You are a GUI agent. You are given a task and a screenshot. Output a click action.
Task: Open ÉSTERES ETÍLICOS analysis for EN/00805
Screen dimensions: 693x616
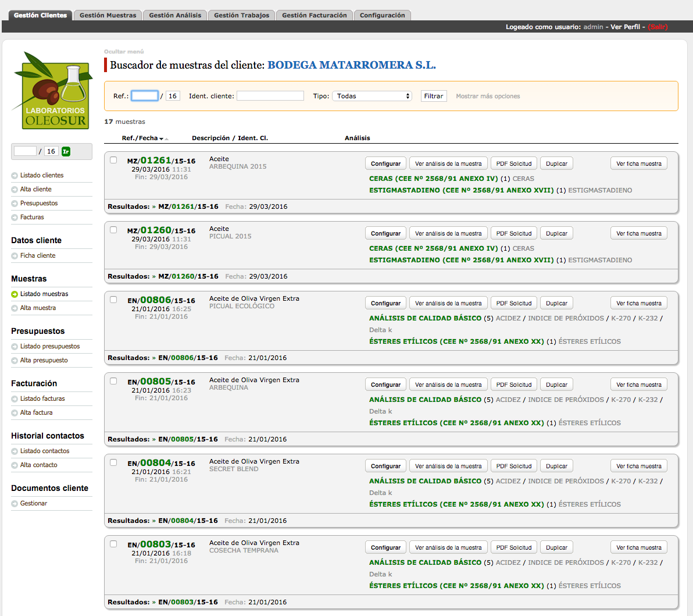coord(456,423)
